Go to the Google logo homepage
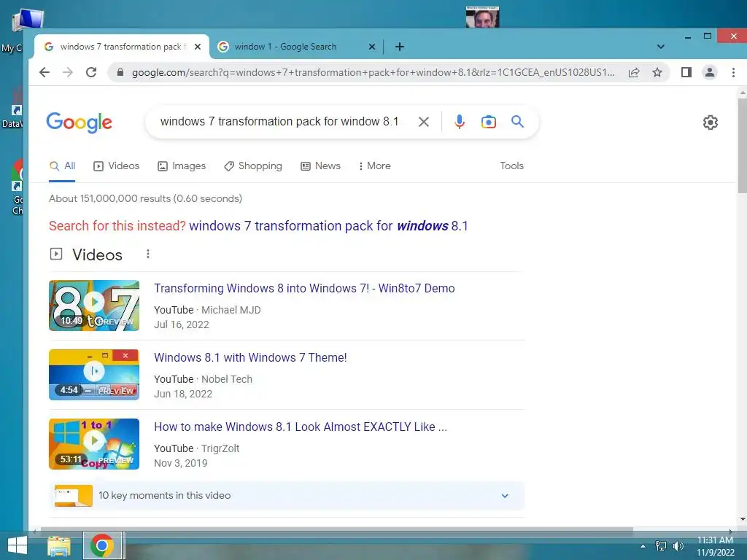Viewport: 747px width, 560px height. pyautogui.click(x=79, y=122)
